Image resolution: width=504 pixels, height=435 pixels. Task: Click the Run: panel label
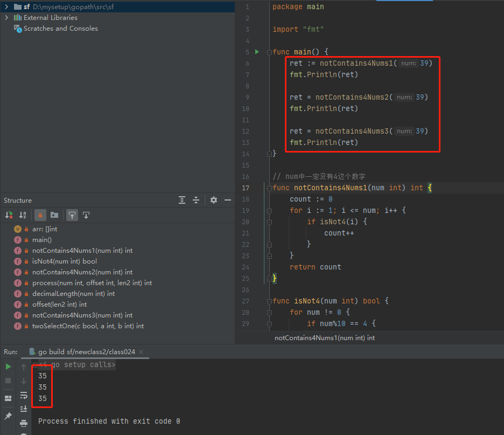[11, 351]
